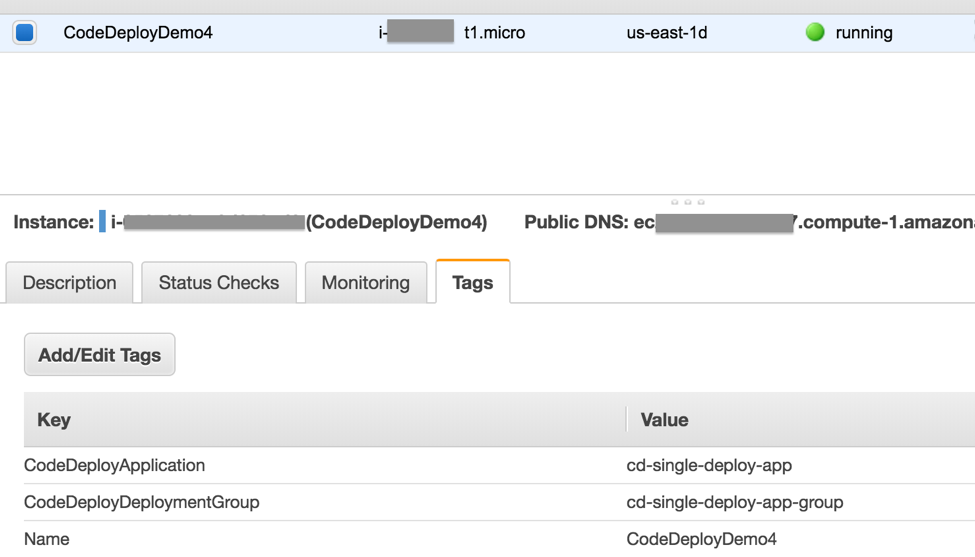The image size is (975, 557).
Task: Sort tags by the Key column header
Action: pyautogui.click(x=54, y=420)
